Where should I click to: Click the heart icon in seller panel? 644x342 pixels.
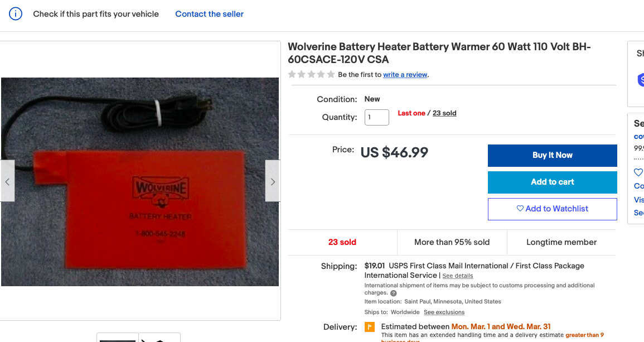[638, 172]
